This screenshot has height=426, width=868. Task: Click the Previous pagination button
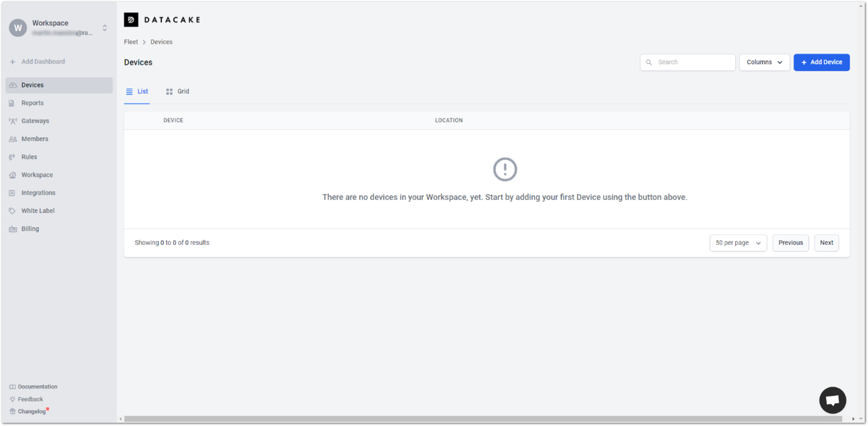[x=790, y=243]
